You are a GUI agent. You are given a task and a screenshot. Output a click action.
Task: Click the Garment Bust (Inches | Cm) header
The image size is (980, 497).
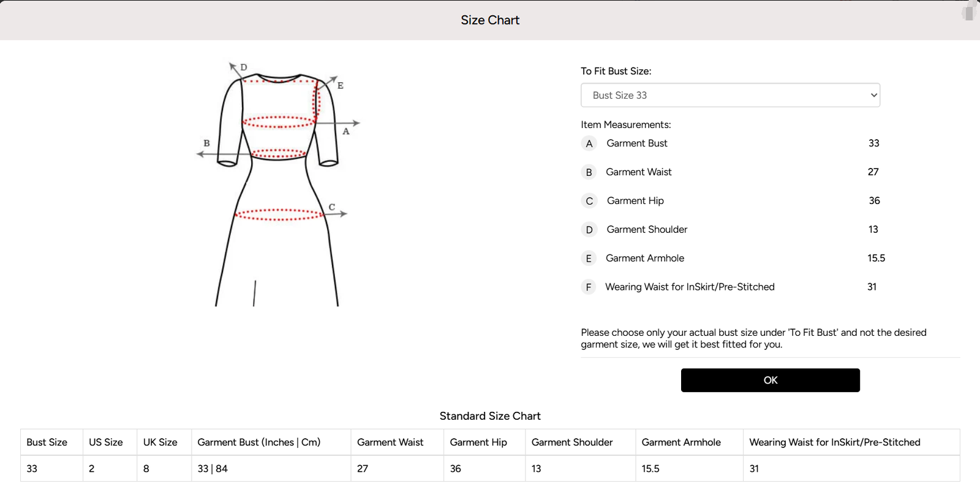[x=259, y=442]
